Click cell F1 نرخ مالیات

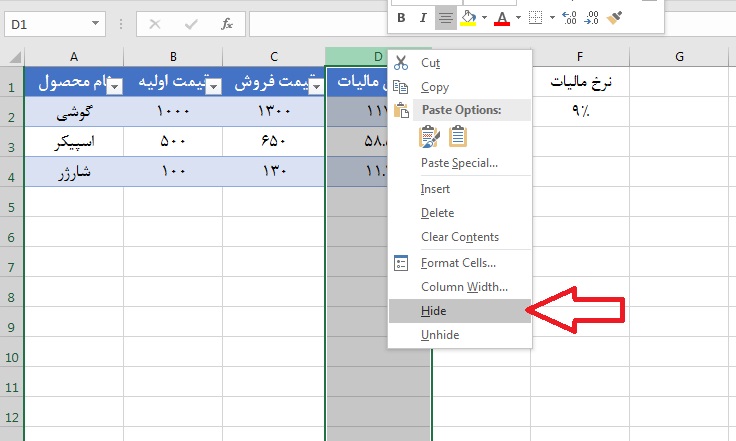(580, 82)
